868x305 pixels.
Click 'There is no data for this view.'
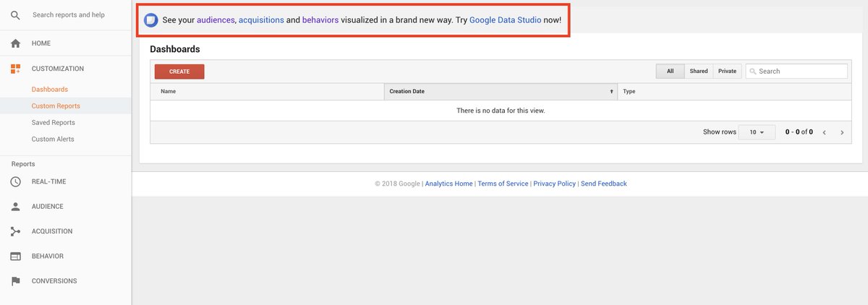501,111
